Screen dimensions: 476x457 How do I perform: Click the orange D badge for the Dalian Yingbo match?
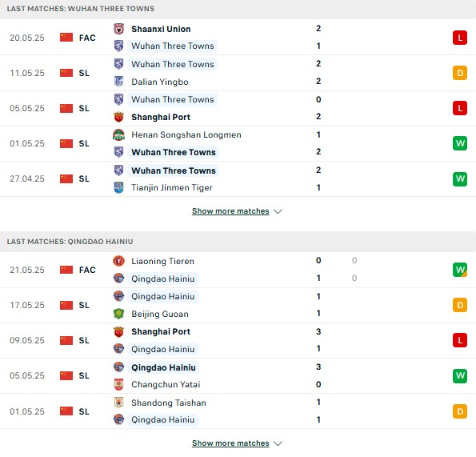[460, 73]
